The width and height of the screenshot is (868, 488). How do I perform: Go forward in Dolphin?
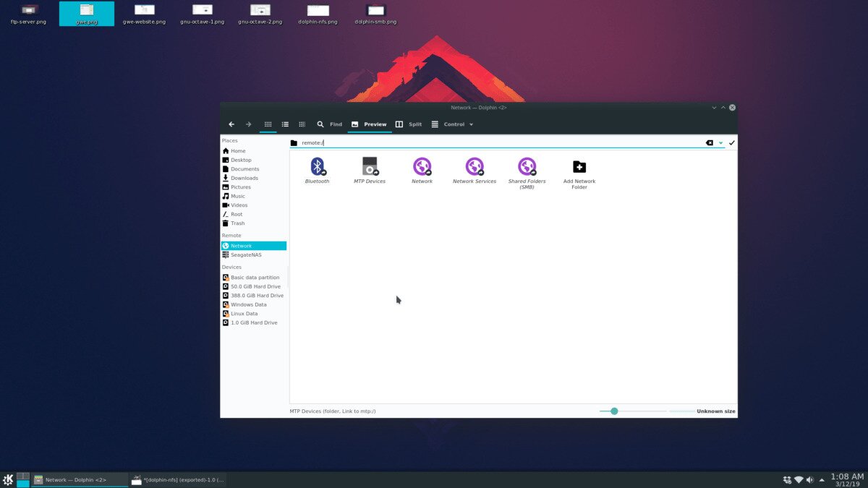[249, 124]
